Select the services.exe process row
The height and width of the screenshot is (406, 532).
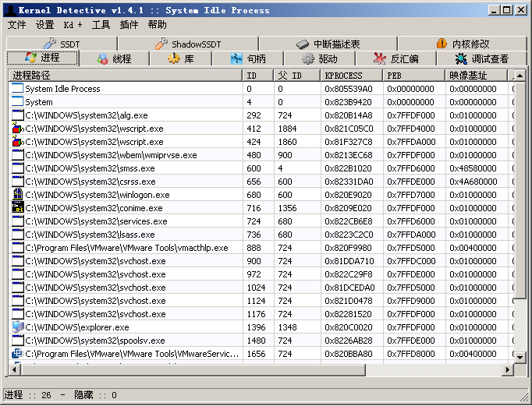[x=261, y=221]
